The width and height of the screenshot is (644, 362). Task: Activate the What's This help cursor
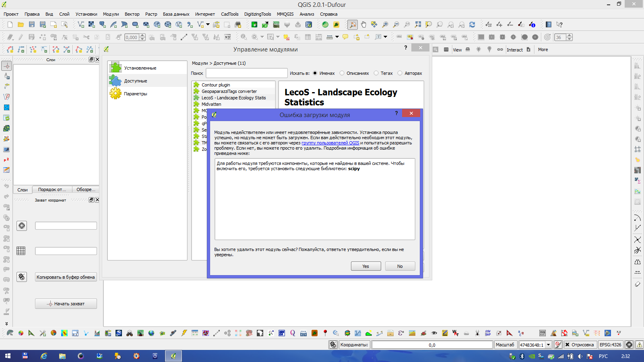pyautogui.click(x=559, y=25)
